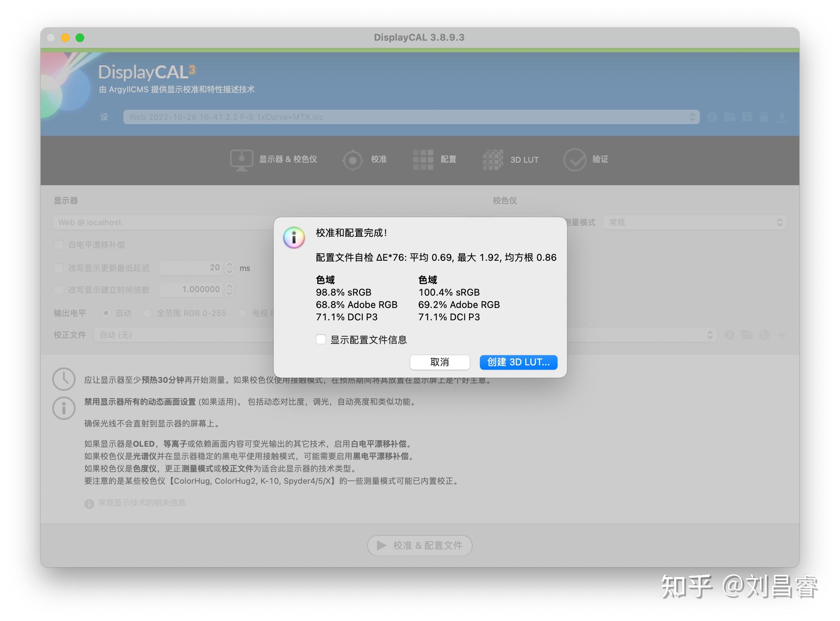Click the 创建 3D LUT button
The height and width of the screenshot is (621, 840).
tap(518, 362)
